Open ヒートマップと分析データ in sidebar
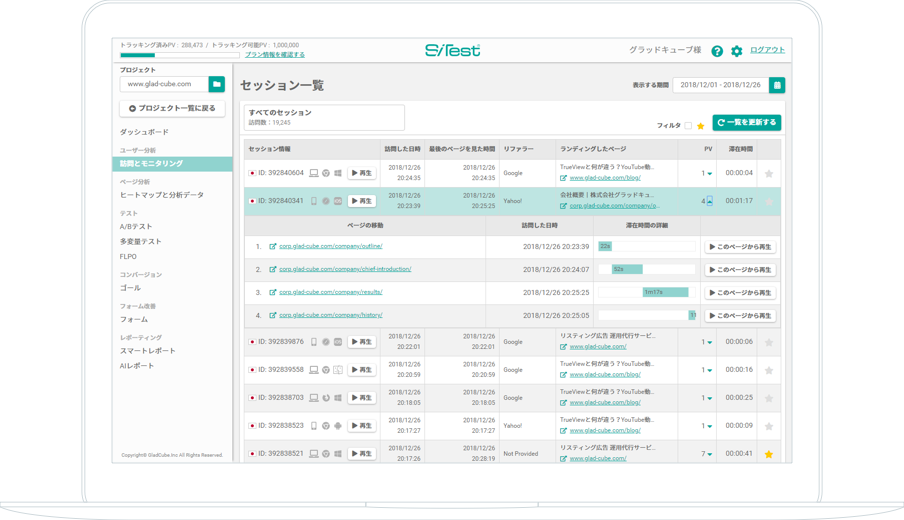The height and width of the screenshot is (520, 904). 162,195
